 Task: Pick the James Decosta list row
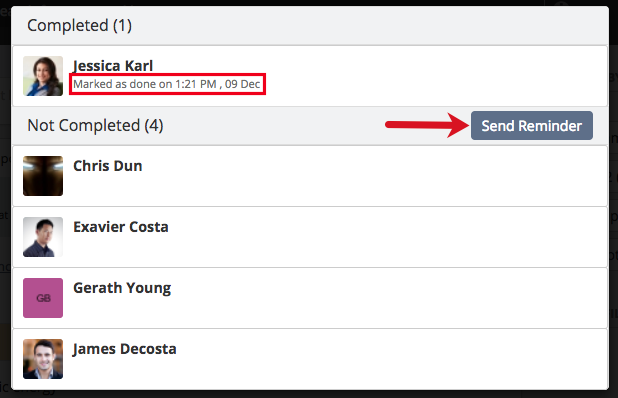click(310, 359)
